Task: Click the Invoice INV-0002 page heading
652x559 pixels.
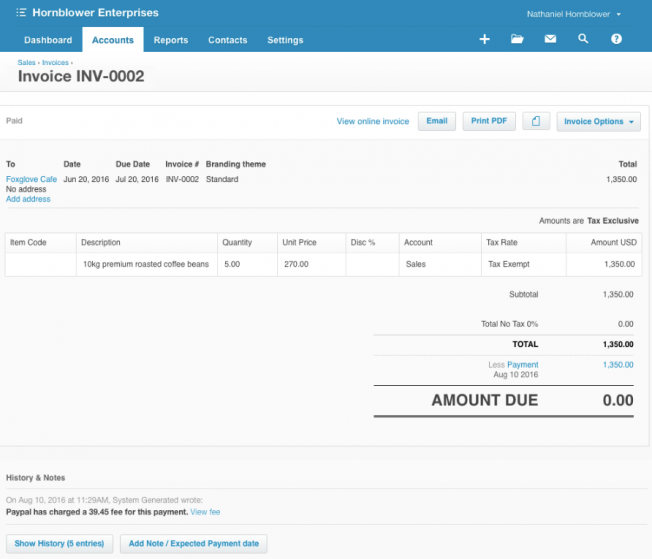Action: click(x=81, y=77)
